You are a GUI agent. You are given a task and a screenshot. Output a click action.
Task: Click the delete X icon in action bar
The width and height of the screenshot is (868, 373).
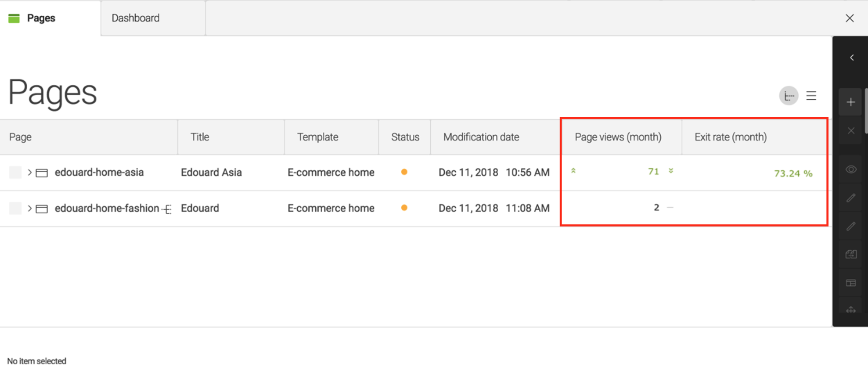(x=850, y=131)
